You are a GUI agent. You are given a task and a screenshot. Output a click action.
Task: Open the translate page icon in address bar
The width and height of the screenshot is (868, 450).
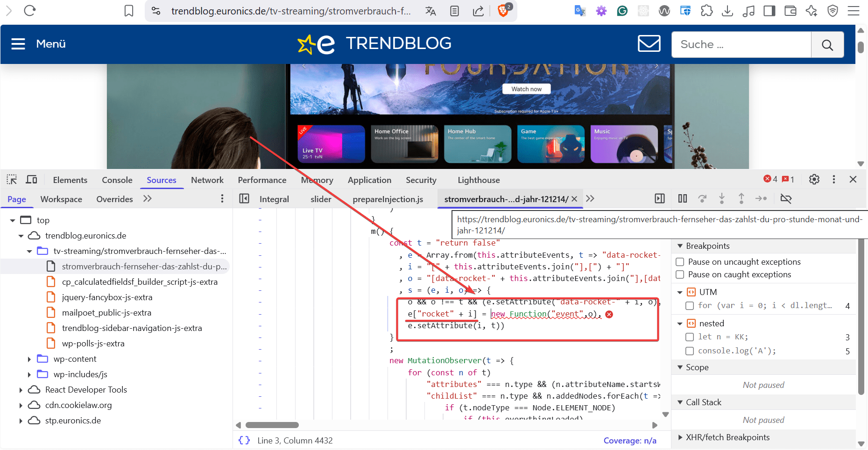[x=430, y=11]
